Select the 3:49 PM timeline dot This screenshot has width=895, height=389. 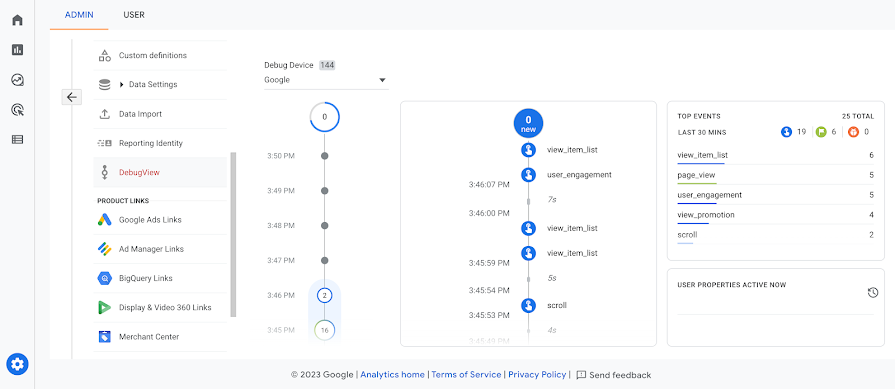pos(325,191)
